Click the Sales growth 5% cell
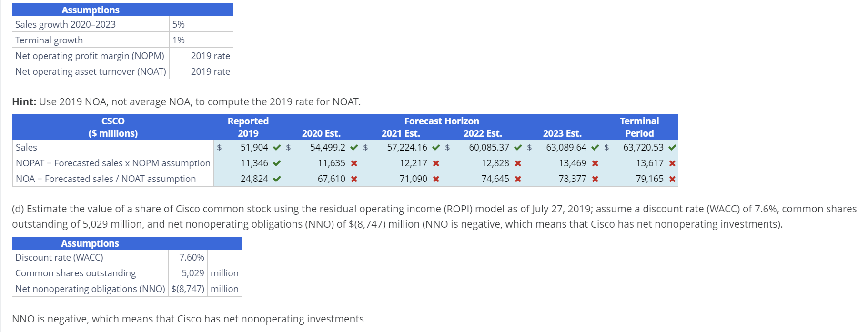 coord(178,25)
